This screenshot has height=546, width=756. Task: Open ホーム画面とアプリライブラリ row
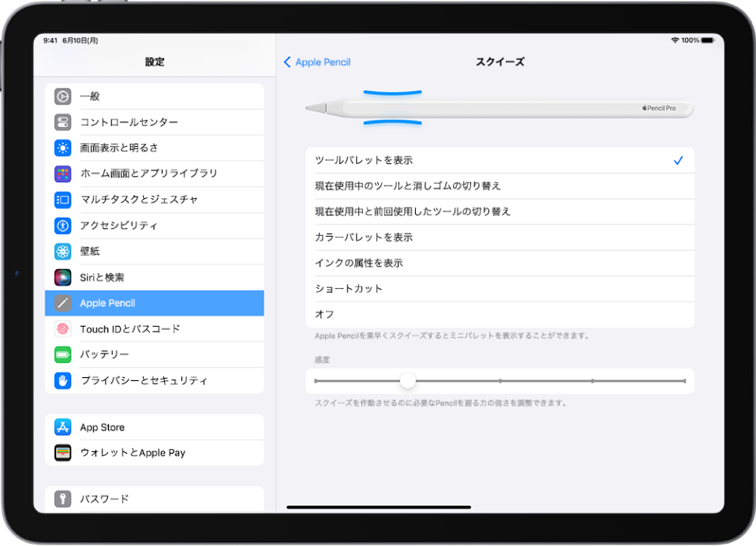155,174
